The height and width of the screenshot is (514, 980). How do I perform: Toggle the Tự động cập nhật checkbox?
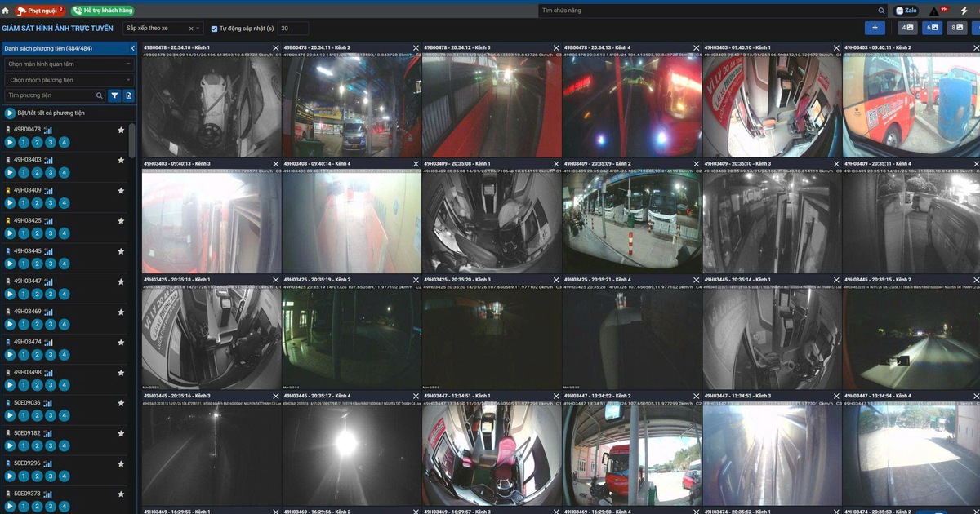pos(214,29)
